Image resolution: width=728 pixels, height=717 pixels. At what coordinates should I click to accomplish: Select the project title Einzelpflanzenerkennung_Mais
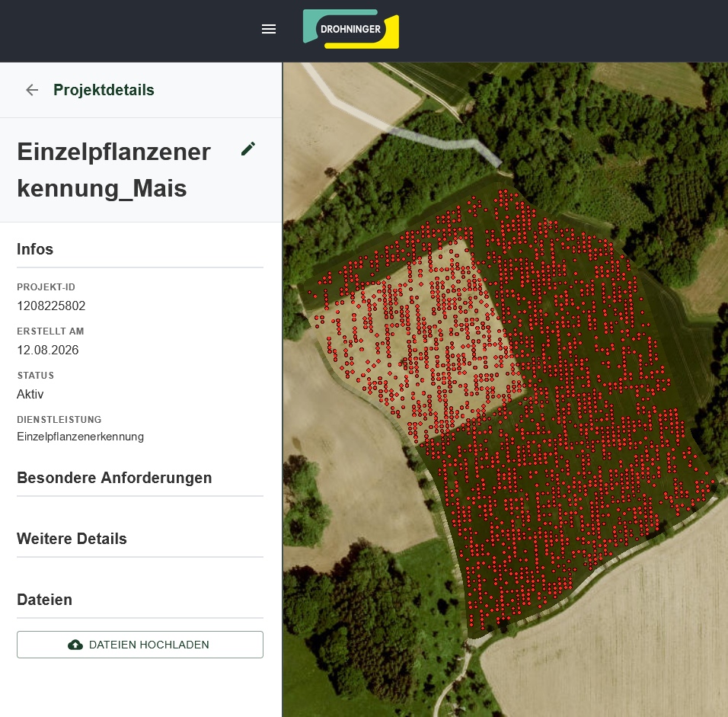(113, 170)
